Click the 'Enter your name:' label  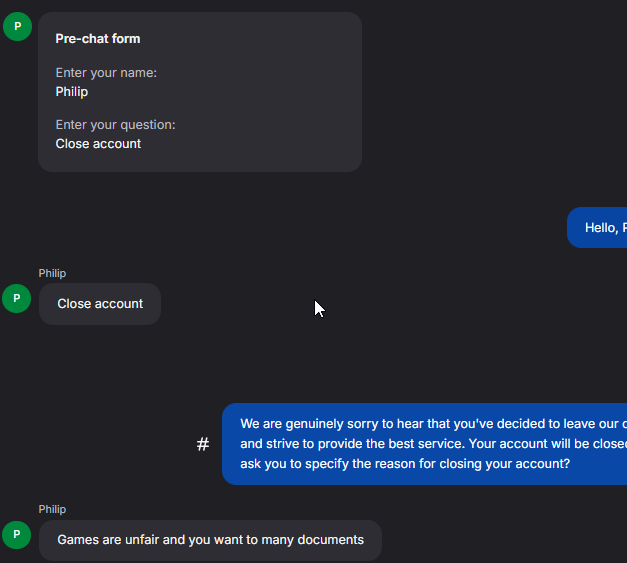[x=106, y=73]
